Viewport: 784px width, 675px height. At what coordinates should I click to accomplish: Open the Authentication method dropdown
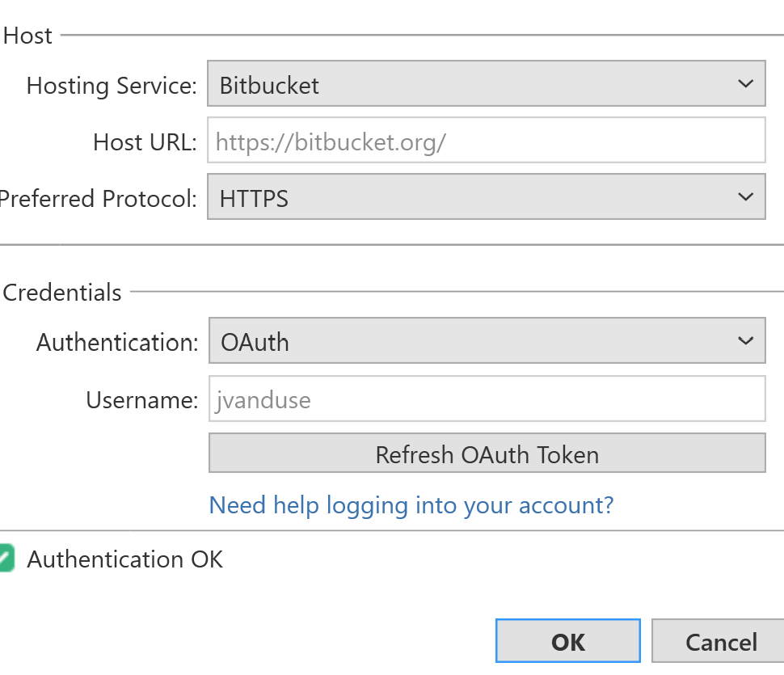(487, 340)
